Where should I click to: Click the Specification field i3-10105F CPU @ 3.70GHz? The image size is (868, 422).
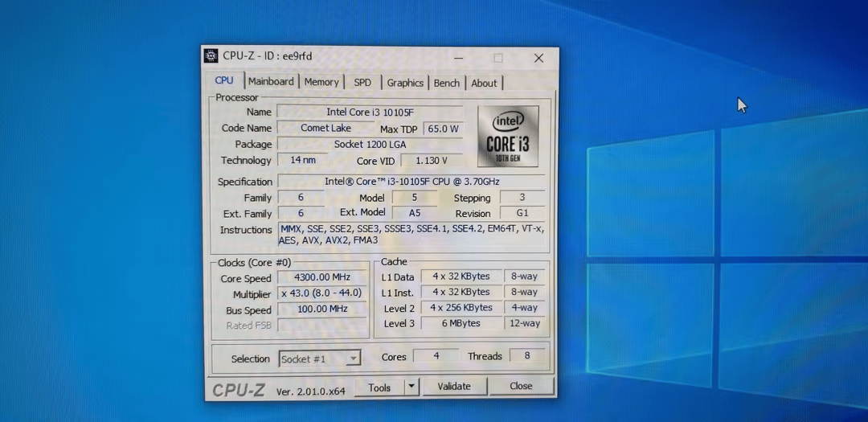411,181
